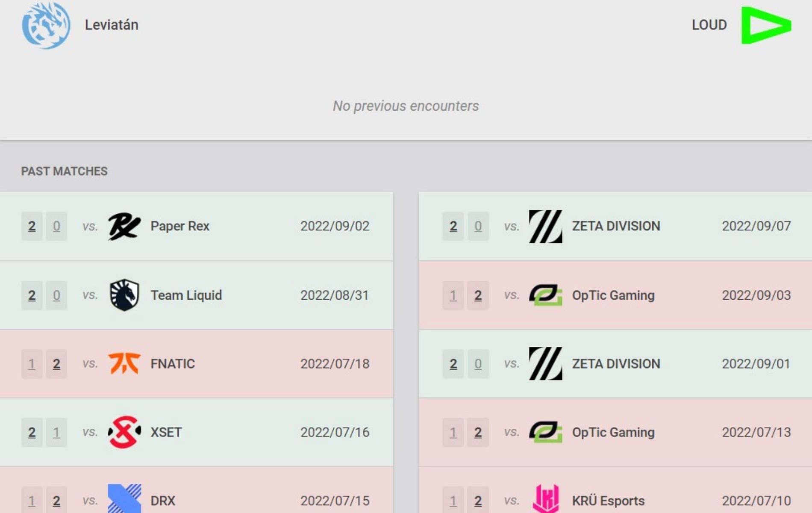
Task: Click score 0 in 2022/09/01 ZETA row
Action: pyautogui.click(x=478, y=364)
